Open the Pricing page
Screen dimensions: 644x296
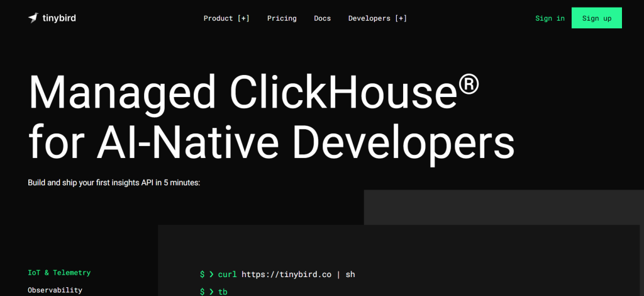282,18
